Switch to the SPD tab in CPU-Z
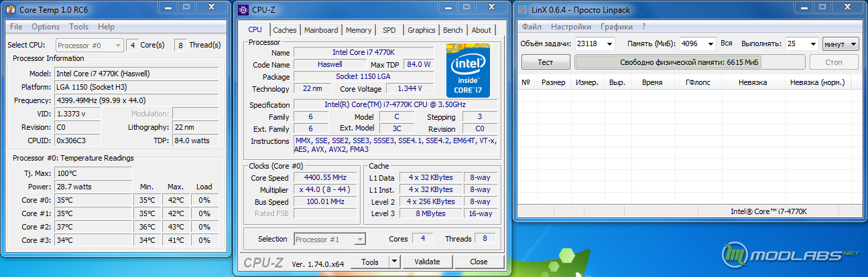868x277 pixels. 389,30
